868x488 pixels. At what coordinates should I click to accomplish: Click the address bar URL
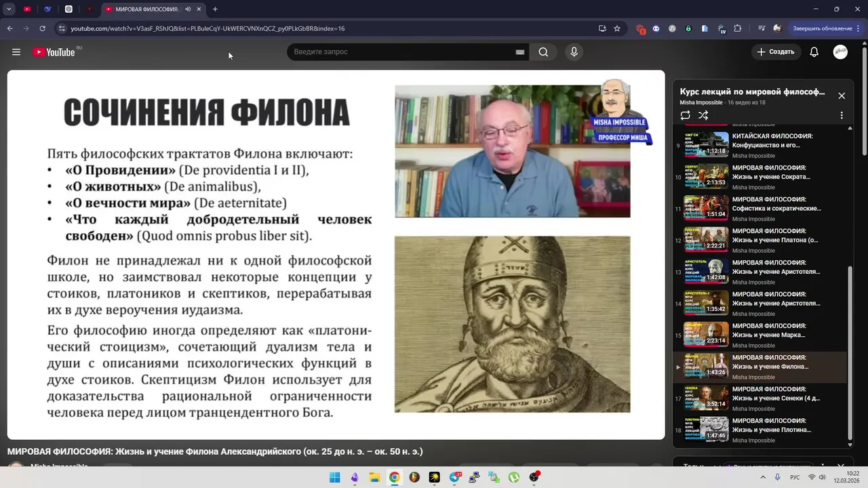coord(208,28)
